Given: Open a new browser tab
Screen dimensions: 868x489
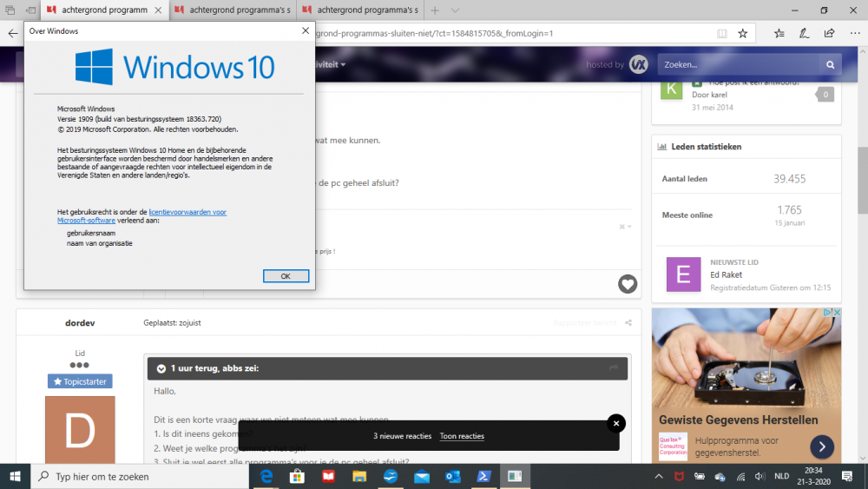Looking at the screenshot, I should coord(435,10).
